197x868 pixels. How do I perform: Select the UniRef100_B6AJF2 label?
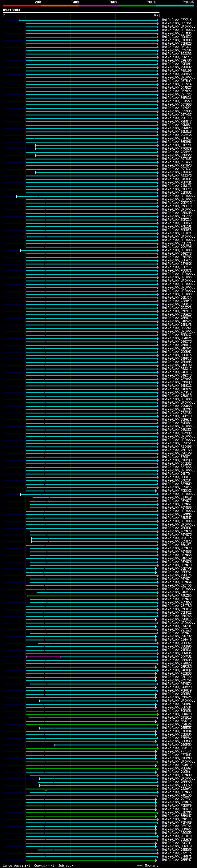[x=176, y=545]
